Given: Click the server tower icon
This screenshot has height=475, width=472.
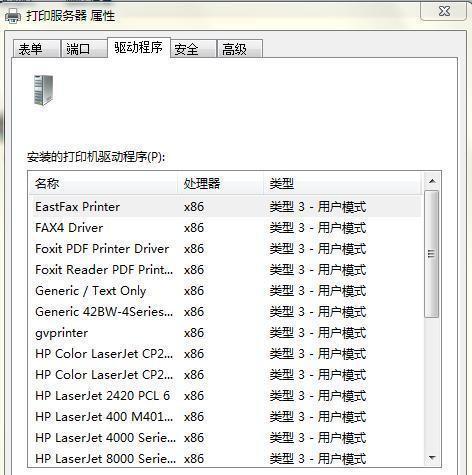Looking at the screenshot, I should pos(43,90).
